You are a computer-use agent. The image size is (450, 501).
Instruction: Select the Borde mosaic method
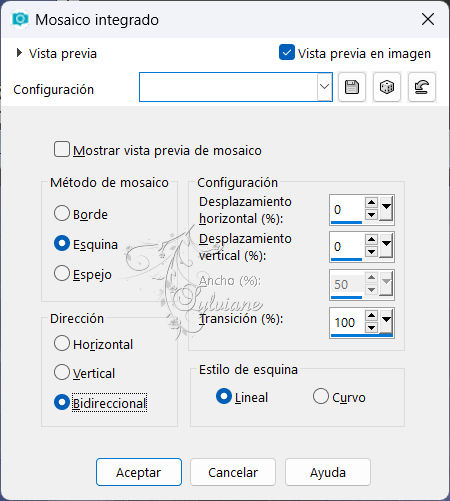click(x=62, y=213)
